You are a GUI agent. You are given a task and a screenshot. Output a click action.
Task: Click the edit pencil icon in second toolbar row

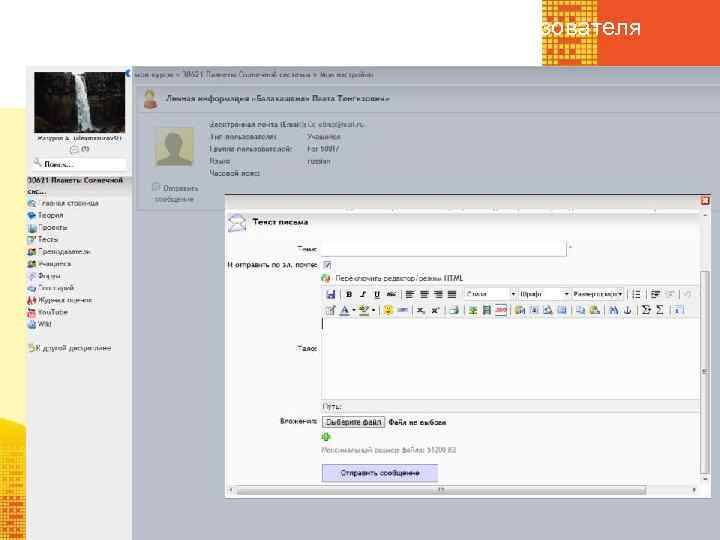[x=330, y=310]
